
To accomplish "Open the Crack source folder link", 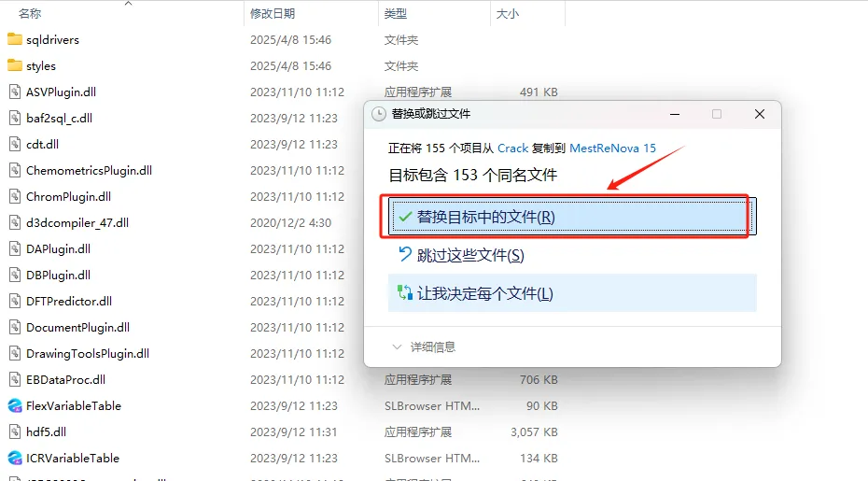I will pos(512,149).
